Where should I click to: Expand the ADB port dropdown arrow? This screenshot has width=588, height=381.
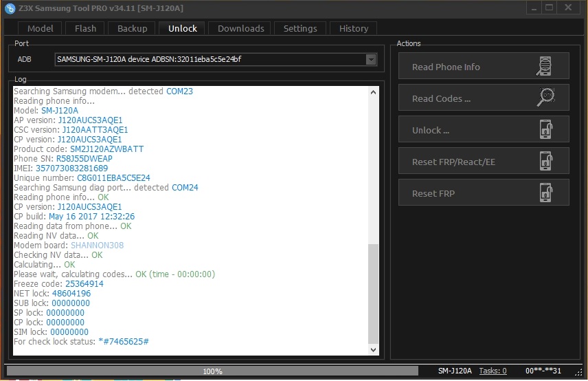click(371, 59)
